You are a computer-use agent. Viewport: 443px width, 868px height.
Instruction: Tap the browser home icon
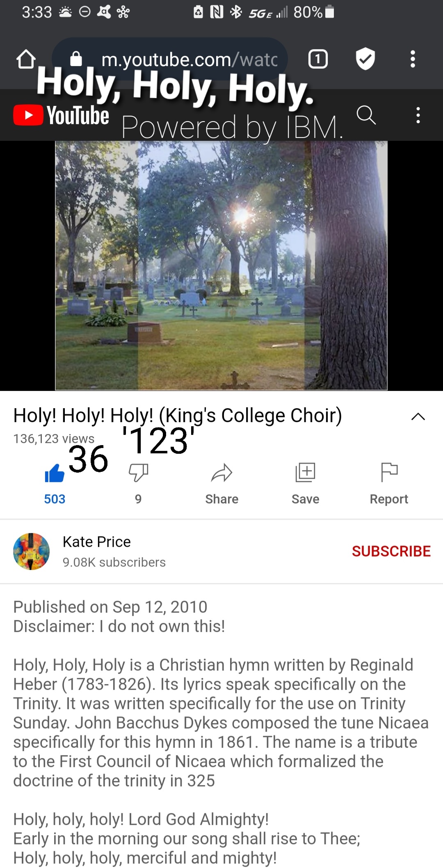[x=26, y=59]
